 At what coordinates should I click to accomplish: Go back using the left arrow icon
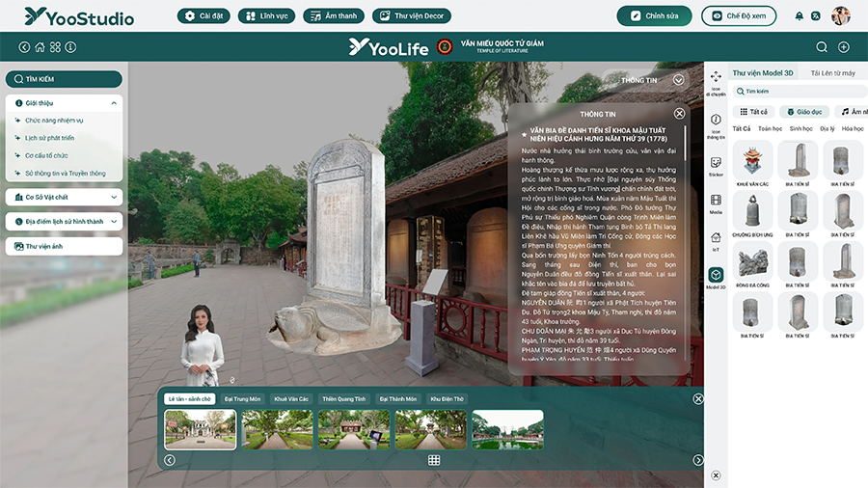coord(24,47)
